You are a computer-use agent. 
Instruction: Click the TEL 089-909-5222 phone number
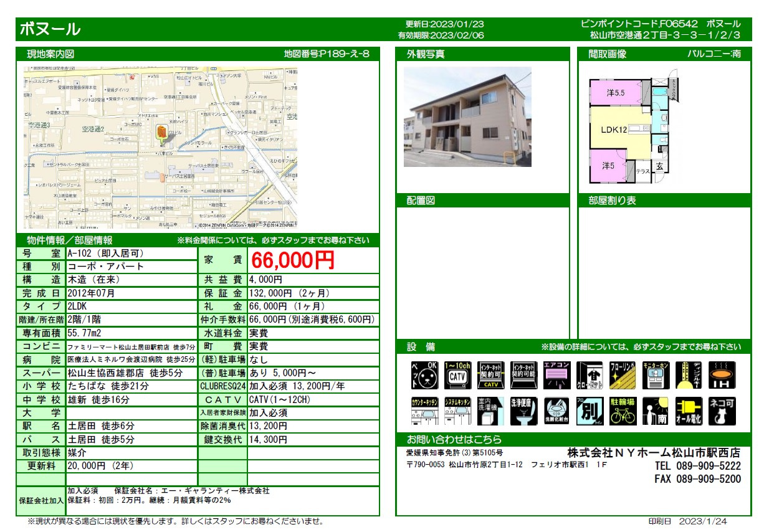click(697, 466)
